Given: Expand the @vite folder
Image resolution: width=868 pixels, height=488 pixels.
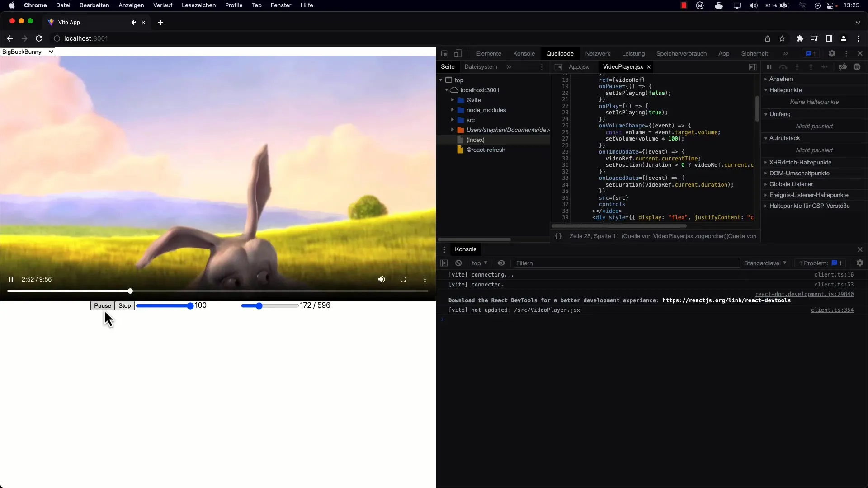Looking at the screenshot, I should 453,100.
